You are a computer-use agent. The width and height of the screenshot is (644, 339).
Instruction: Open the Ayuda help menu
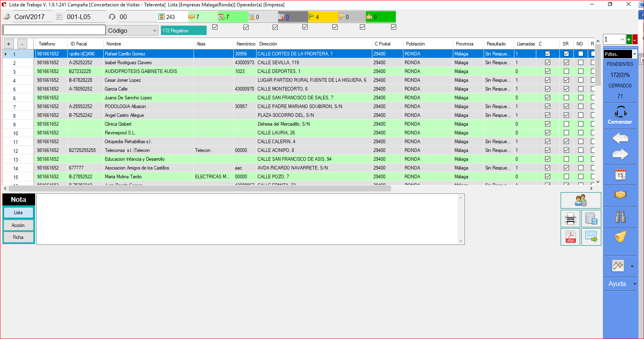[x=617, y=284]
